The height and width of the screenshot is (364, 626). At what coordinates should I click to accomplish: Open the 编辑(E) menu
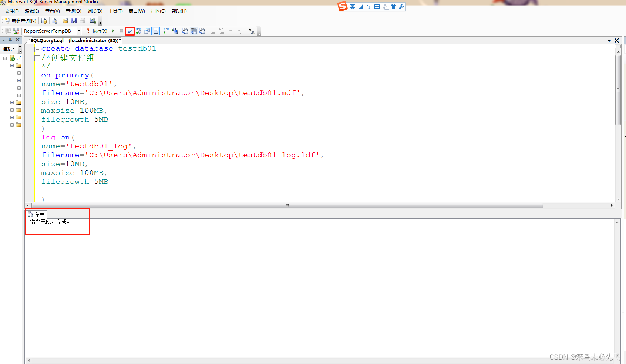[x=32, y=11]
